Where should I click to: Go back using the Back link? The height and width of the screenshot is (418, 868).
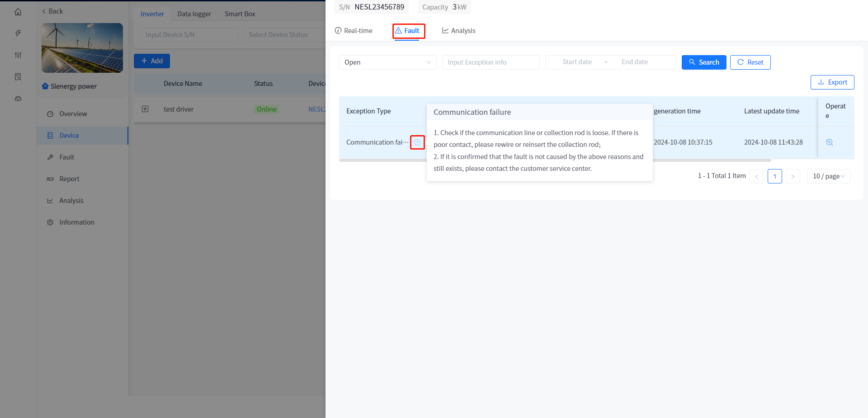(x=52, y=11)
